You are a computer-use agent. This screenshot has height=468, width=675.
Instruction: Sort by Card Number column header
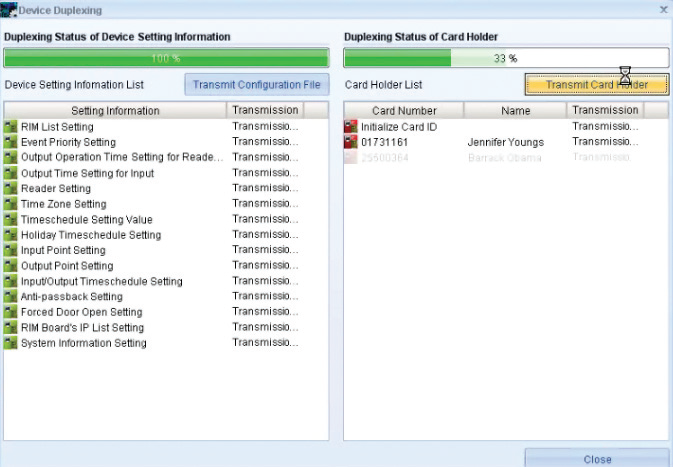(404, 111)
